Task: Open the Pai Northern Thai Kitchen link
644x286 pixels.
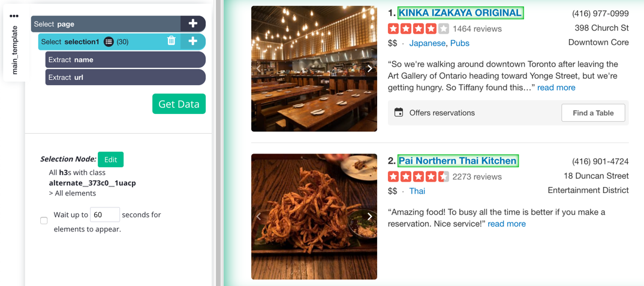Action: tap(458, 161)
